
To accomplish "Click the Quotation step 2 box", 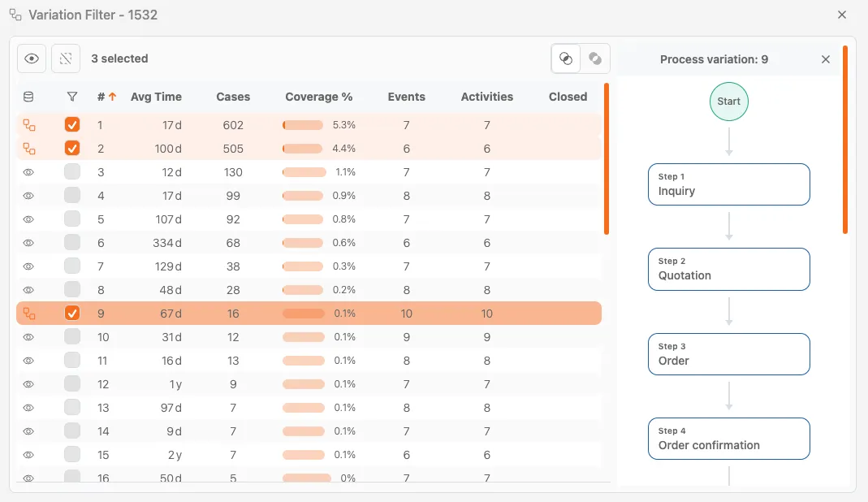I will coord(728,269).
